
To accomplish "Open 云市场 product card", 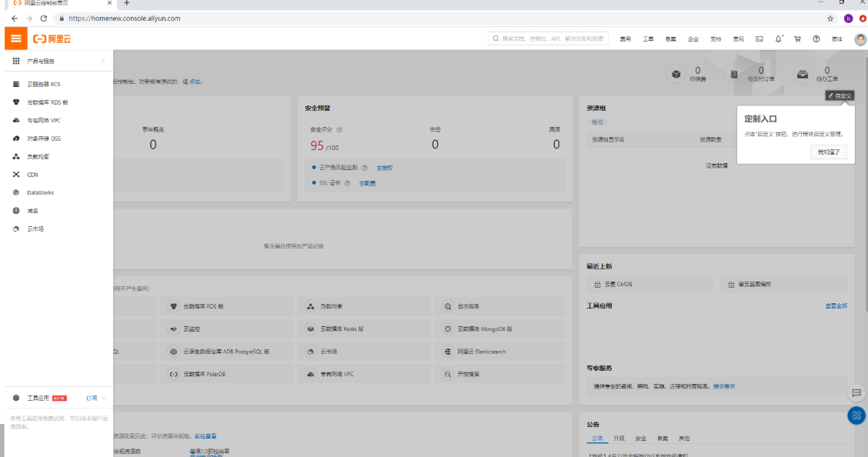I will click(x=364, y=352).
